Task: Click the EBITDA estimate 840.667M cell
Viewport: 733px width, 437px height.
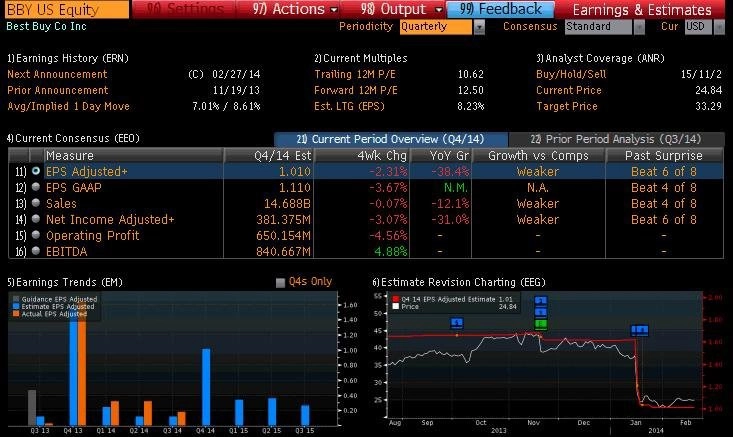Action: [x=283, y=251]
